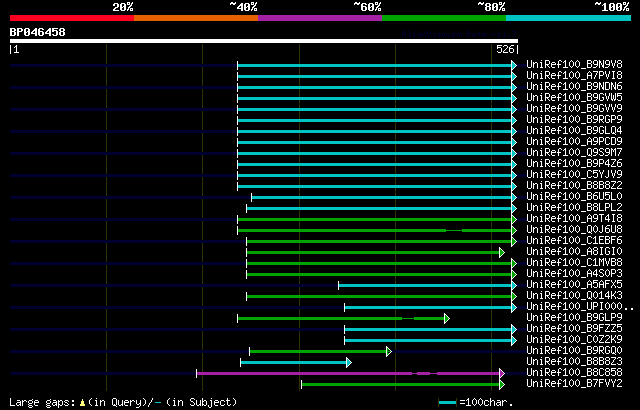This screenshot has height=410, width=640.
Task: Open the UniRef100_B9GVV9 entry
Action: click(x=574, y=109)
